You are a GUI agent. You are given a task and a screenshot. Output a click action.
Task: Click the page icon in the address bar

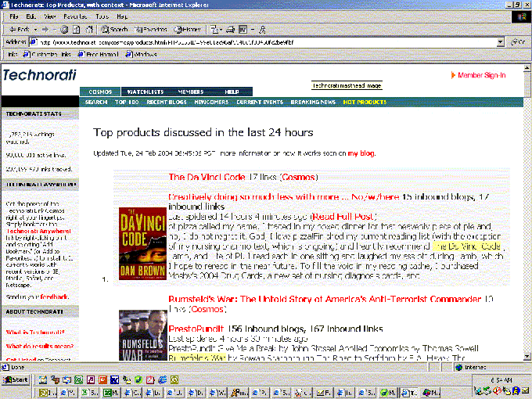(x=33, y=42)
